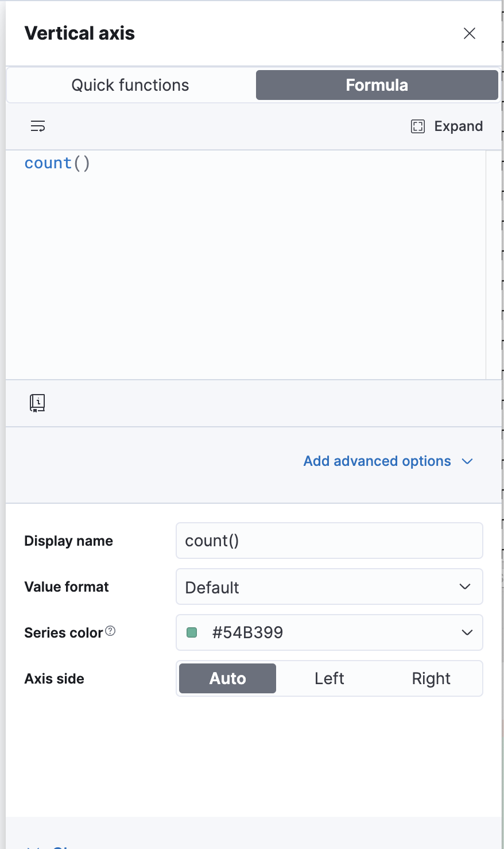
Task: Set Axis side to Auto
Action: [227, 678]
